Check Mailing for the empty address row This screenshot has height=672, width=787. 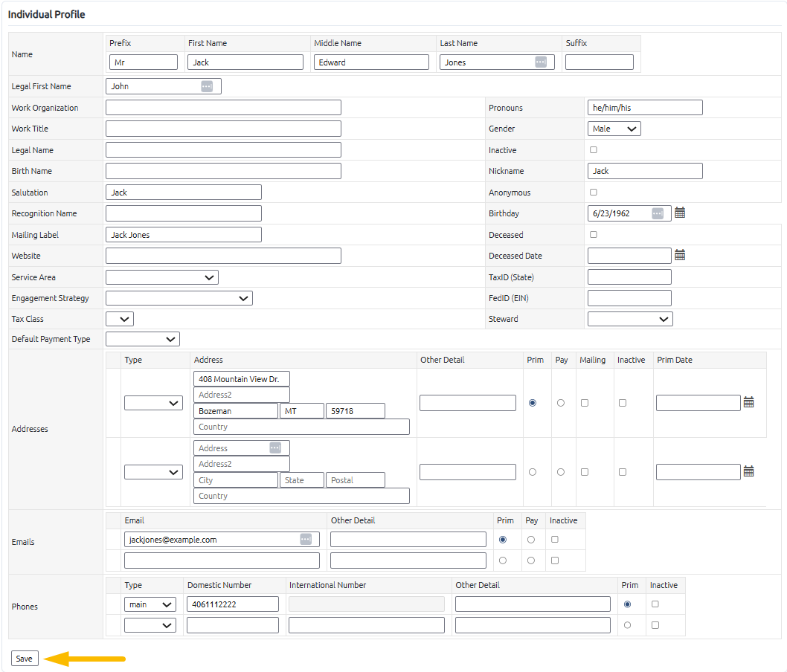pos(584,472)
